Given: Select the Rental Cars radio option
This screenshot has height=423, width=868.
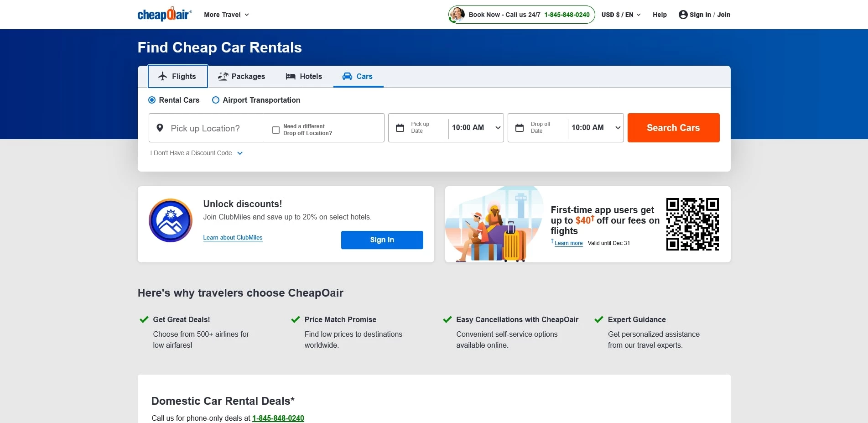Looking at the screenshot, I should (x=152, y=100).
